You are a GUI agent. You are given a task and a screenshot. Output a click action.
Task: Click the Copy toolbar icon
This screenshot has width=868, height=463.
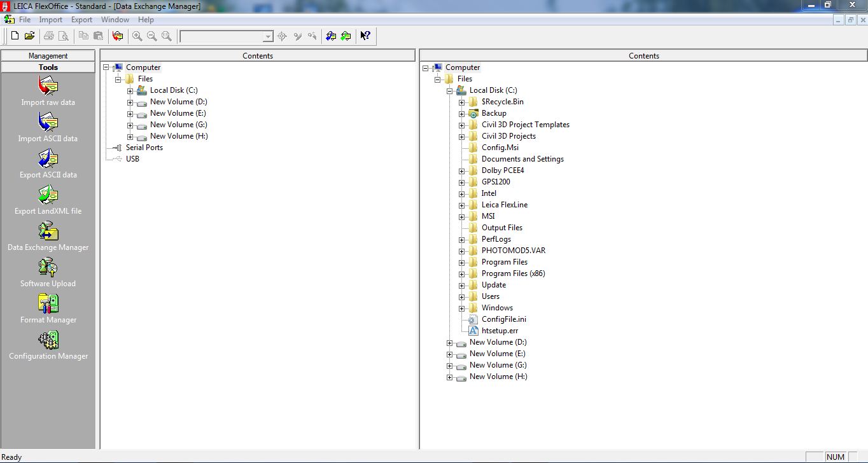[x=83, y=36]
